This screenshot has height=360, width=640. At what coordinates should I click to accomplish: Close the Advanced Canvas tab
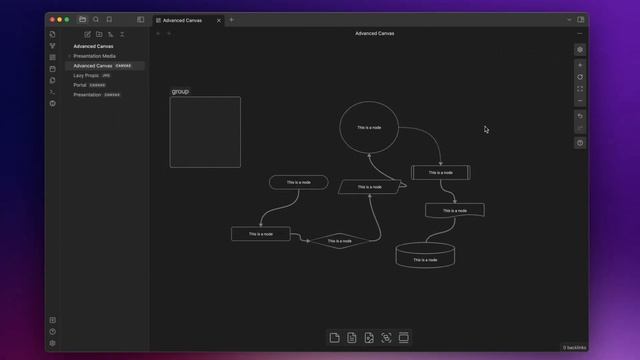[x=219, y=20]
